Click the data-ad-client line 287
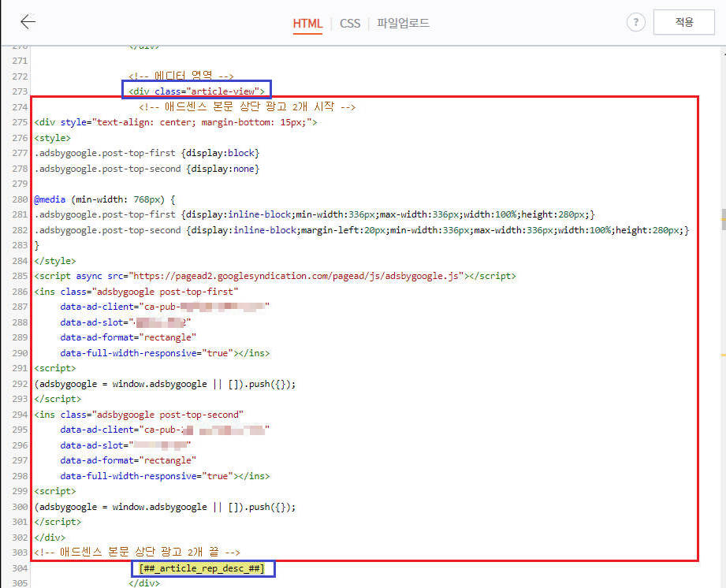Screen dimensions: 726x588 [165, 307]
